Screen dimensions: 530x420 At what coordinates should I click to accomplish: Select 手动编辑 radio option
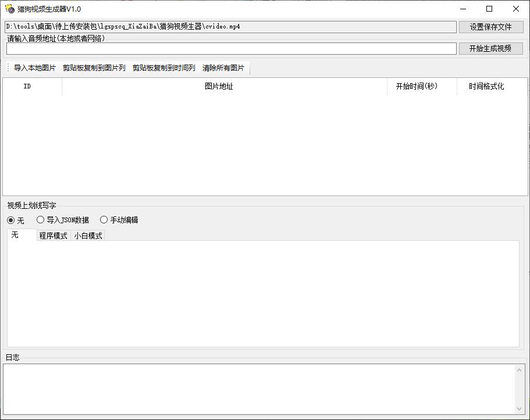click(x=104, y=220)
